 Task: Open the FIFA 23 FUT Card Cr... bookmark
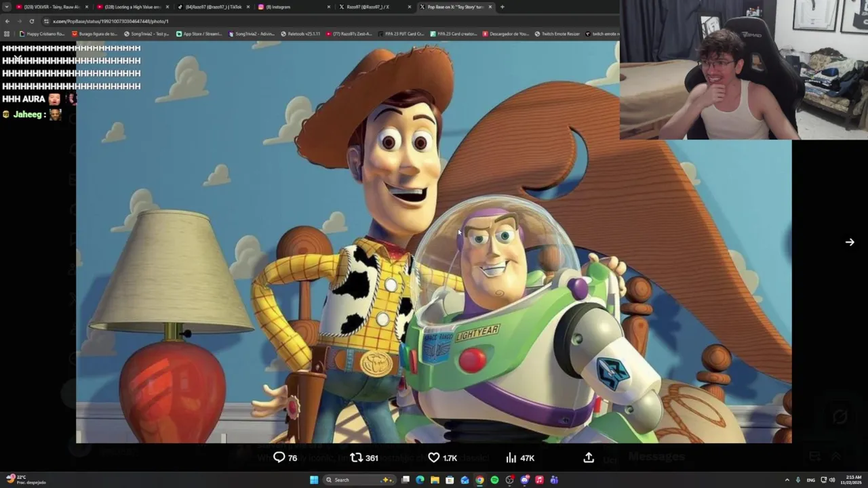(401, 34)
